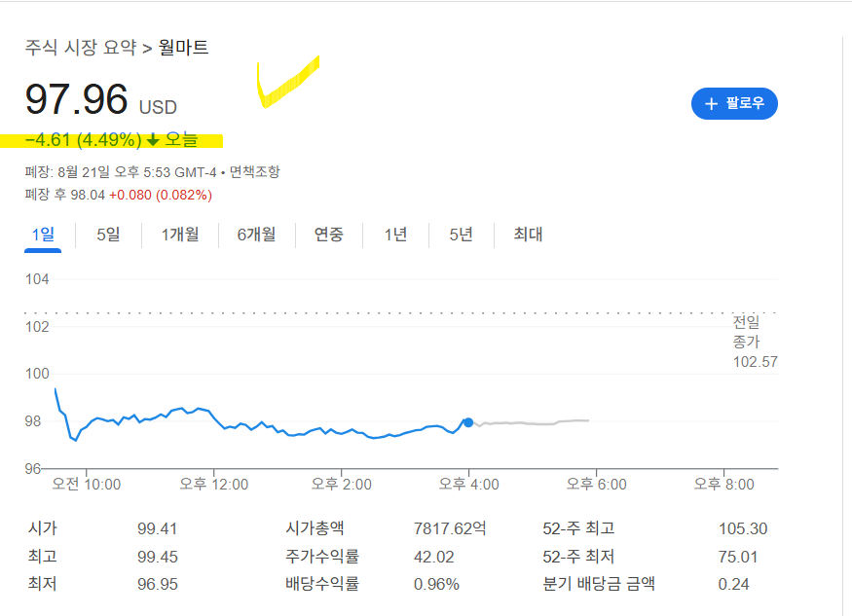852x616 pixels.
Task: Click the 오후 6:00 time axis label
Action: coord(597,484)
